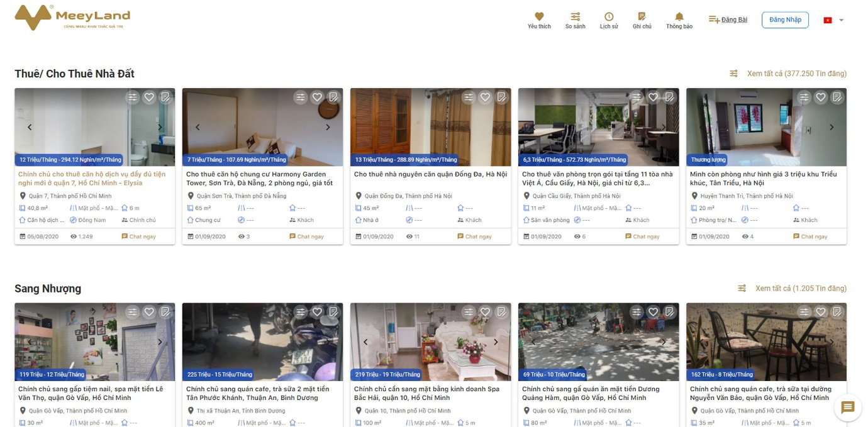Favorite the Bắc Hải spa listing
Screen dimensions: 868x427
point(485,312)
